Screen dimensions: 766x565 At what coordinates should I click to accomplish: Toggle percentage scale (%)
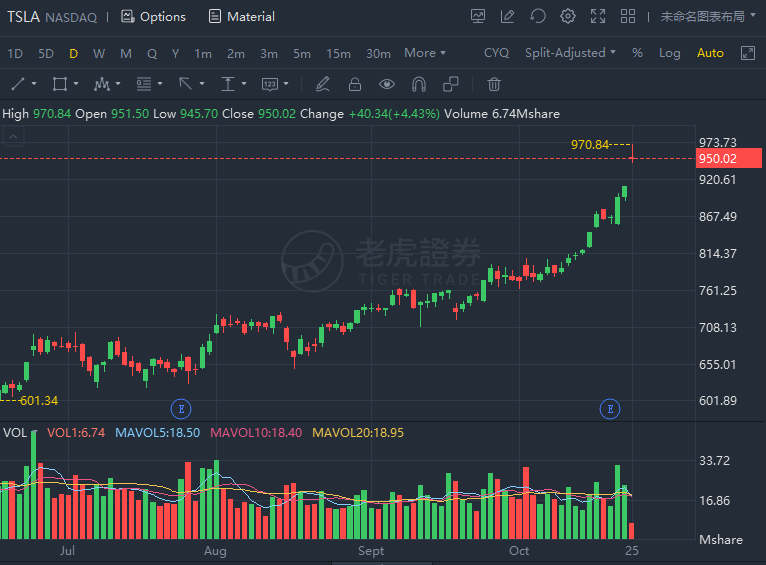click(637, 53)
